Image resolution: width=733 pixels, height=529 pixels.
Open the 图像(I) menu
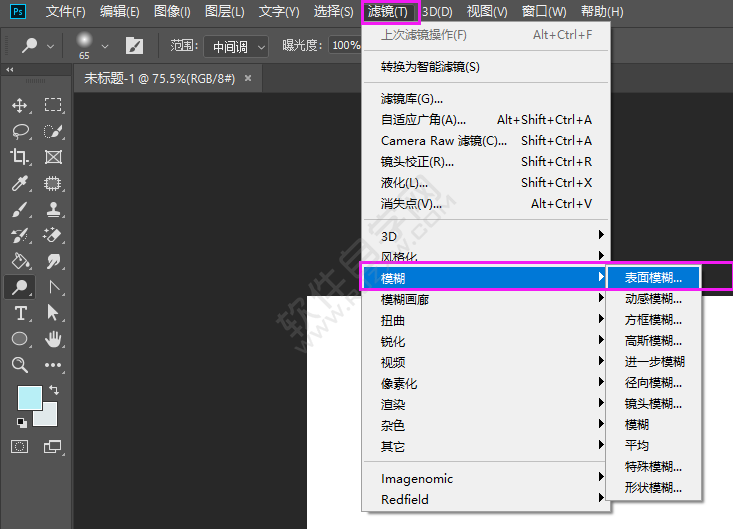pos(172,11)
